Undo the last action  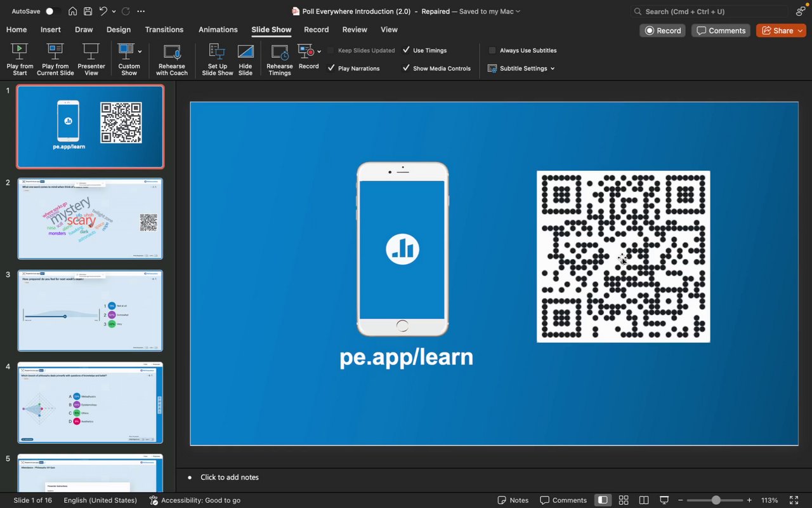[103, 11]
